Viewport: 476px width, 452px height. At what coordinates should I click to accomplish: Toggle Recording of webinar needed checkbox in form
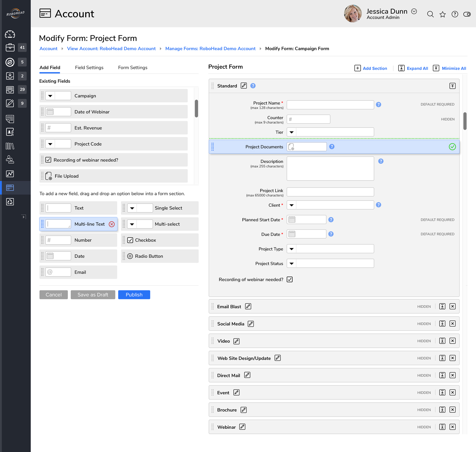click(290, 280)
